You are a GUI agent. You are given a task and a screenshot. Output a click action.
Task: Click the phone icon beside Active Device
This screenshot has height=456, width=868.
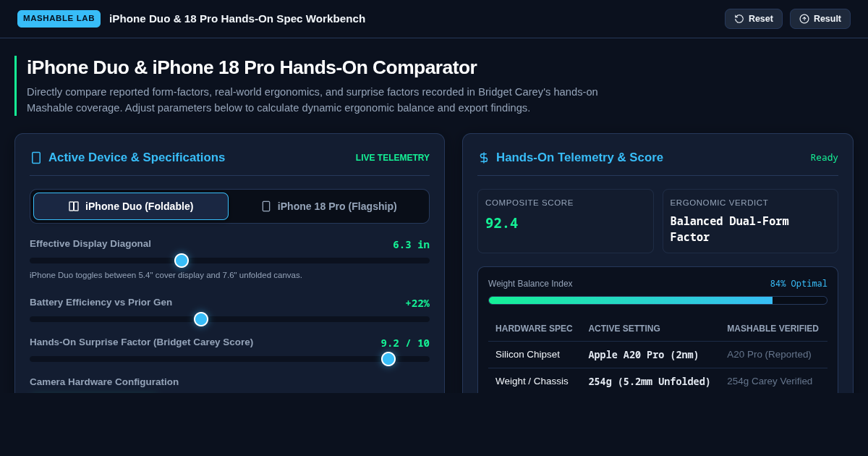[36, 158]
